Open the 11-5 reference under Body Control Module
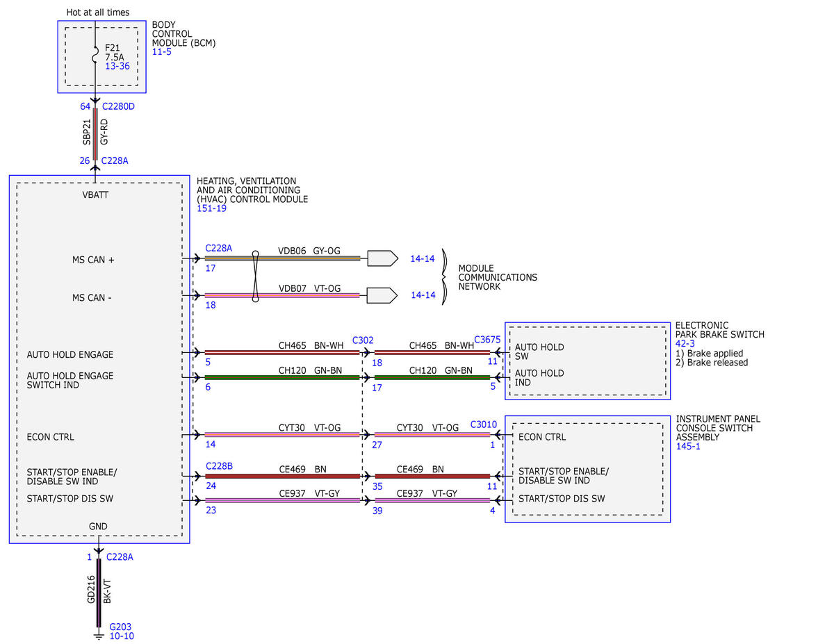 click(161, 51)
